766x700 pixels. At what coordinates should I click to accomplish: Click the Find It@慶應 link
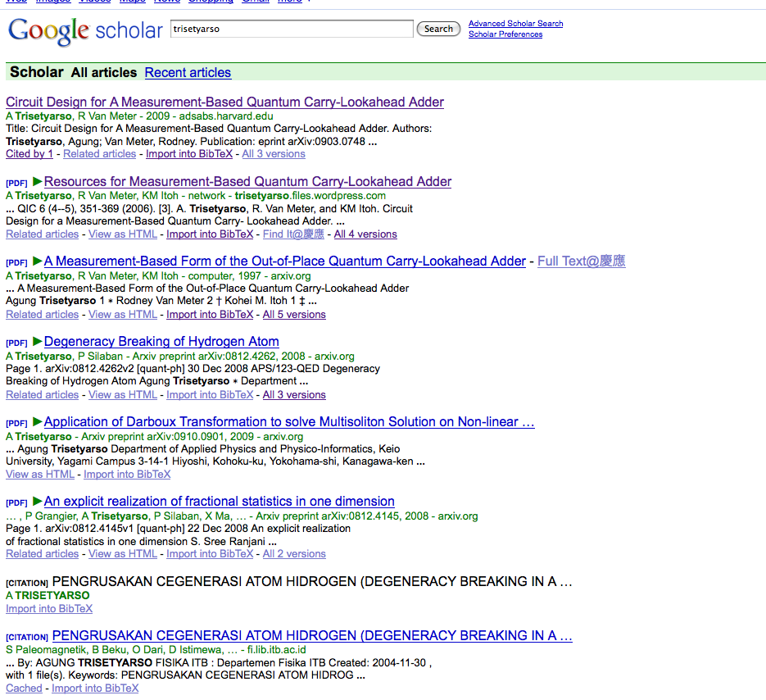click(x=294, y=234)
